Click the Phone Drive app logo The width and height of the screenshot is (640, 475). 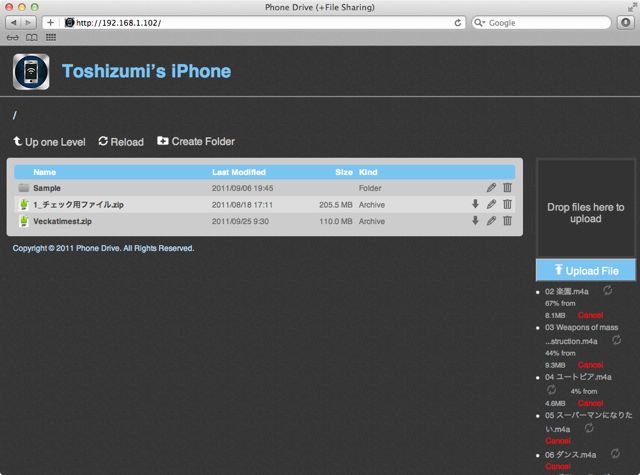click(31, 71)
